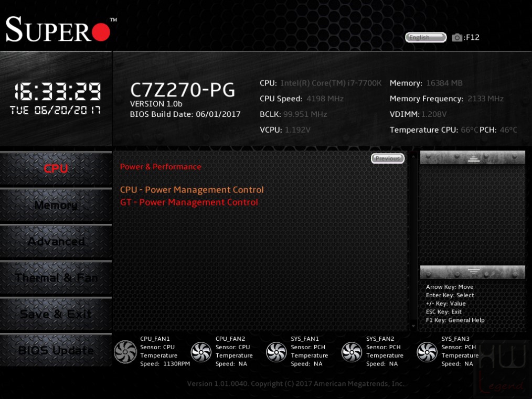Click the help panel scroll-up arrow bar
The height and width of the screenshot is (399, 532).
pyautogui.click(x=473, y=158)
